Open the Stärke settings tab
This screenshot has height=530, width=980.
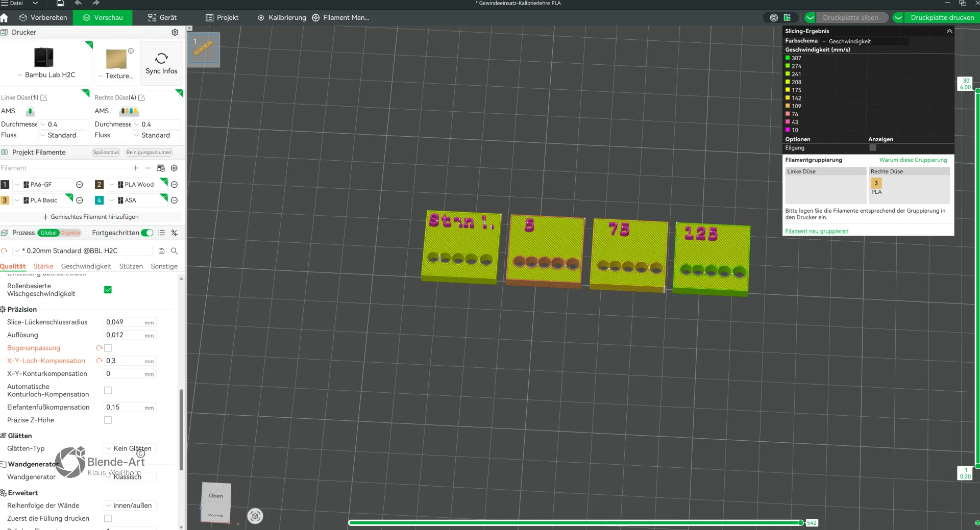click(43, 266)
